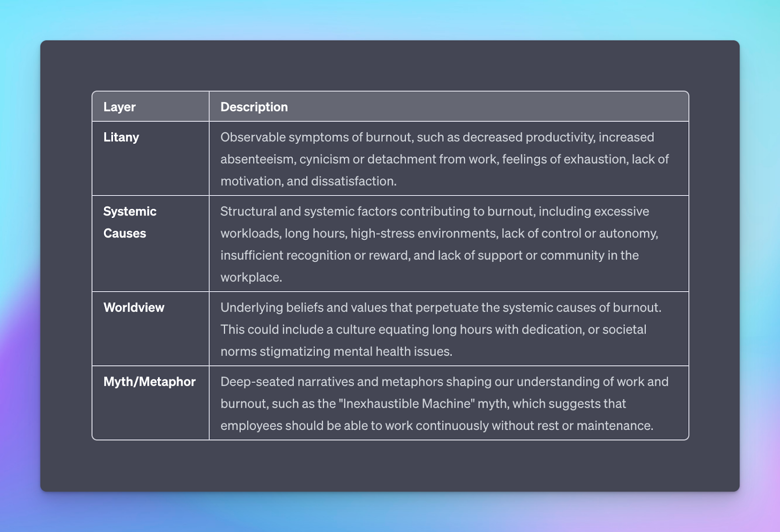Image resolution: width=780 pixels, height=532 pixels.
Task: Select the Myth/Metaphor row label
Action: (x=149, y=381)
